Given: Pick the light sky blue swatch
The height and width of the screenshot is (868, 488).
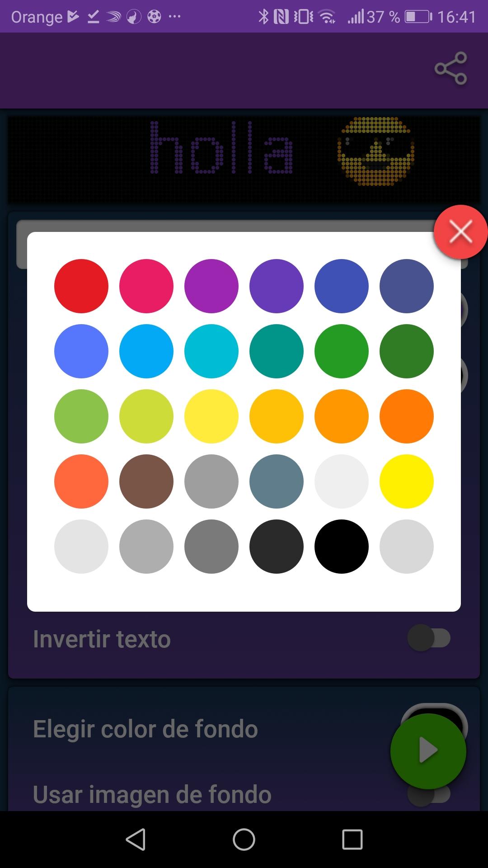Looking at the screenshot, I should [146, 351].
